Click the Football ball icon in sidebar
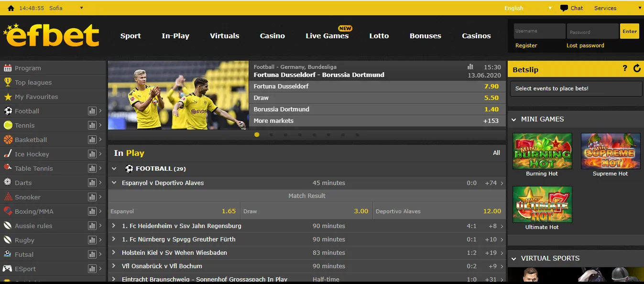Image resolution: width=644 pixels, height=284 pixels. tap(8, 111)
